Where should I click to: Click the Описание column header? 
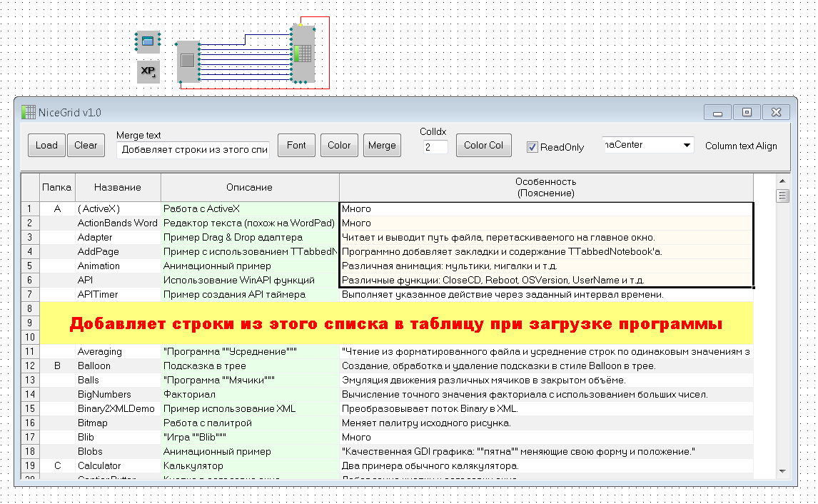250,187
